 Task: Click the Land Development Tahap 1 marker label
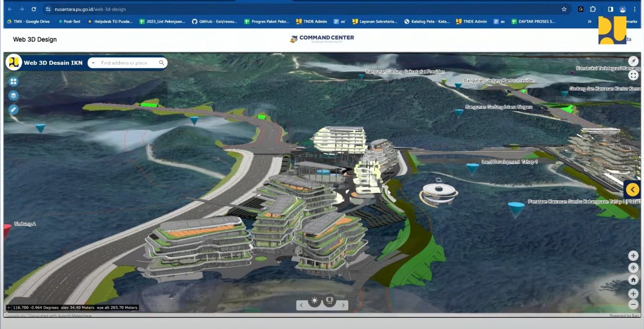509,162
